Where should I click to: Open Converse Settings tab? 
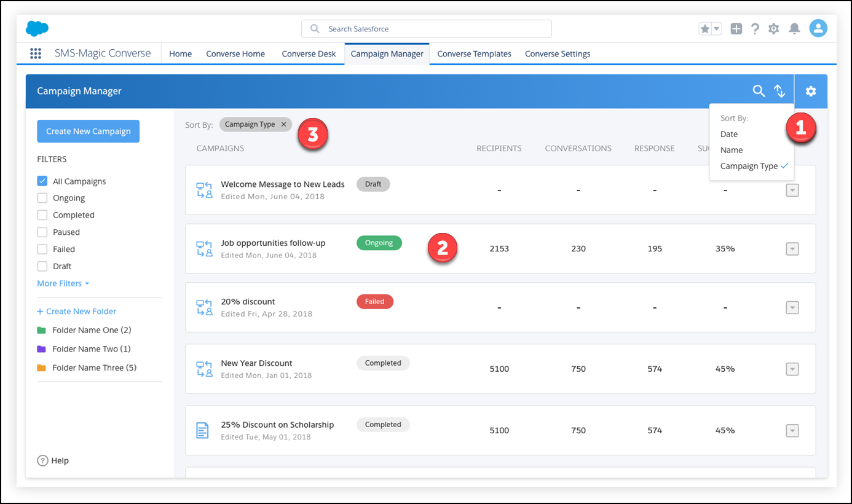558,53
